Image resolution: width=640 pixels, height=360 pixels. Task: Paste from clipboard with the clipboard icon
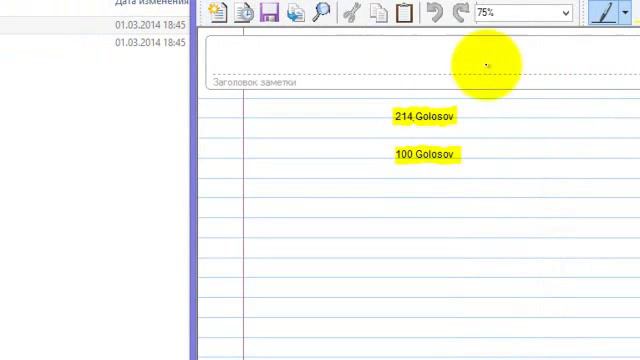[x=404, y=12]
